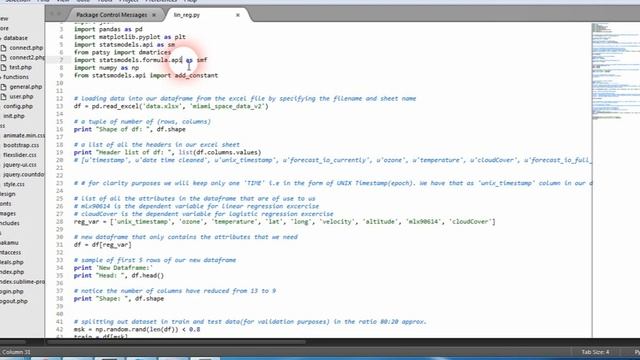Click the file icon beside connect2.php
This screenshot has width=640, height=360.
click(x=3, y=58)
